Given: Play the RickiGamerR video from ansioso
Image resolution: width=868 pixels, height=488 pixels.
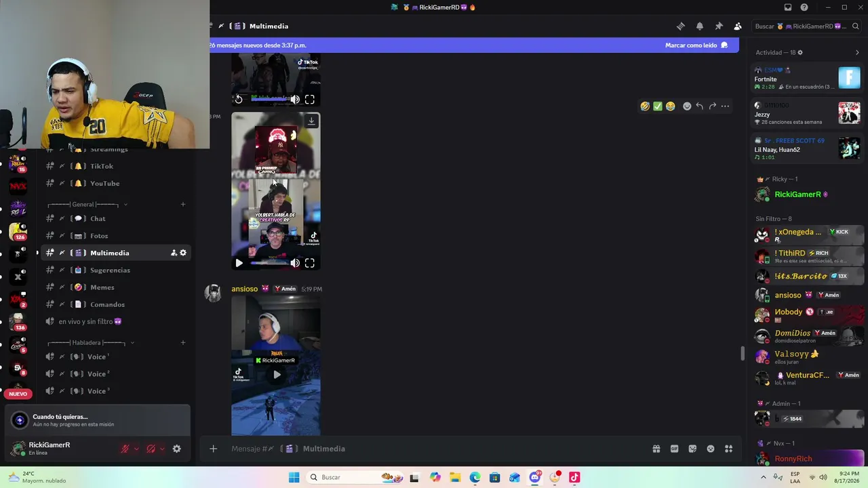Looking at the screenshot, I should (x=277, y=375).
